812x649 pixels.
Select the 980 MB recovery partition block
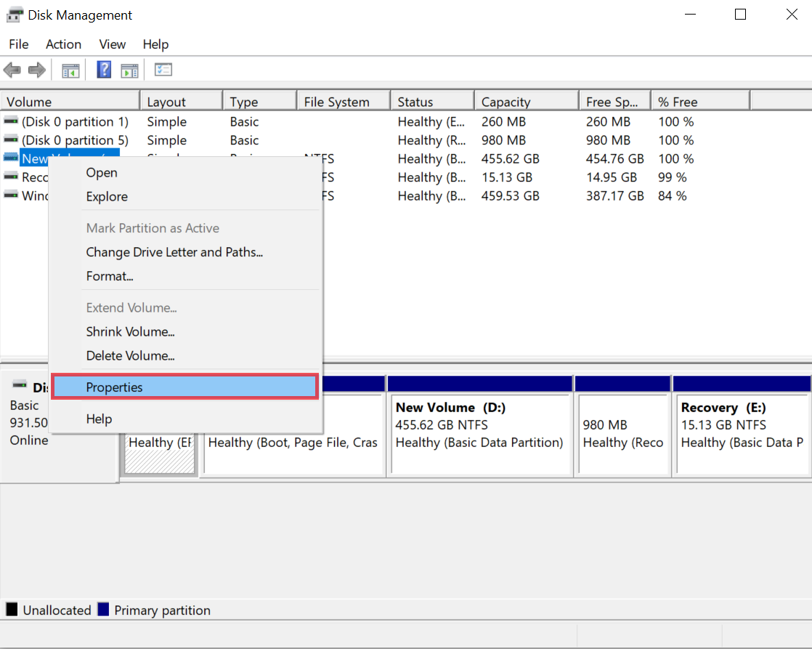(x=623, y=425)
